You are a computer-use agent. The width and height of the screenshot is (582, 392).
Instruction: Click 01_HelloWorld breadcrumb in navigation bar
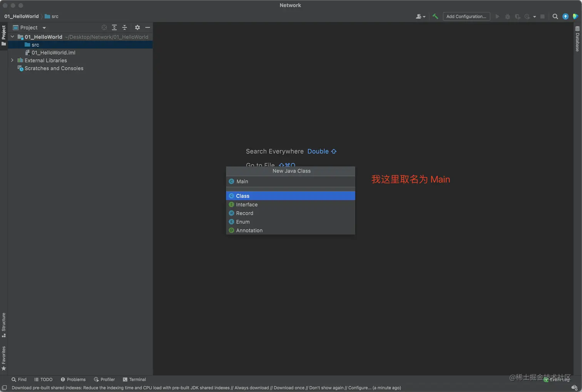point(22,17)
